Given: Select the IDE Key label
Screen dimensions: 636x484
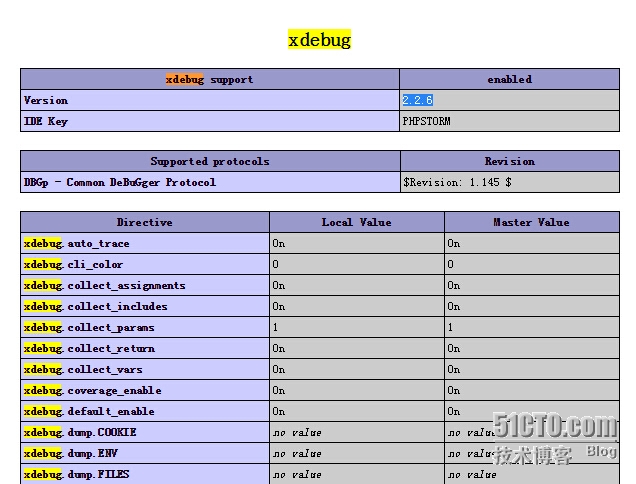Looking at the screenshot, I should click(x=46, y=121).
